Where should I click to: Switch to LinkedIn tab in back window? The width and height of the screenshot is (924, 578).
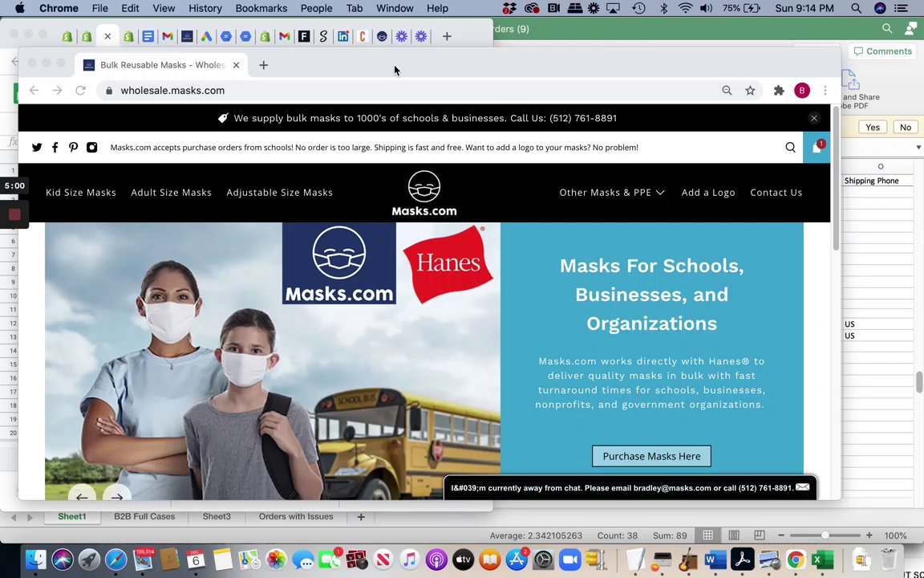[x=343, y=37]
